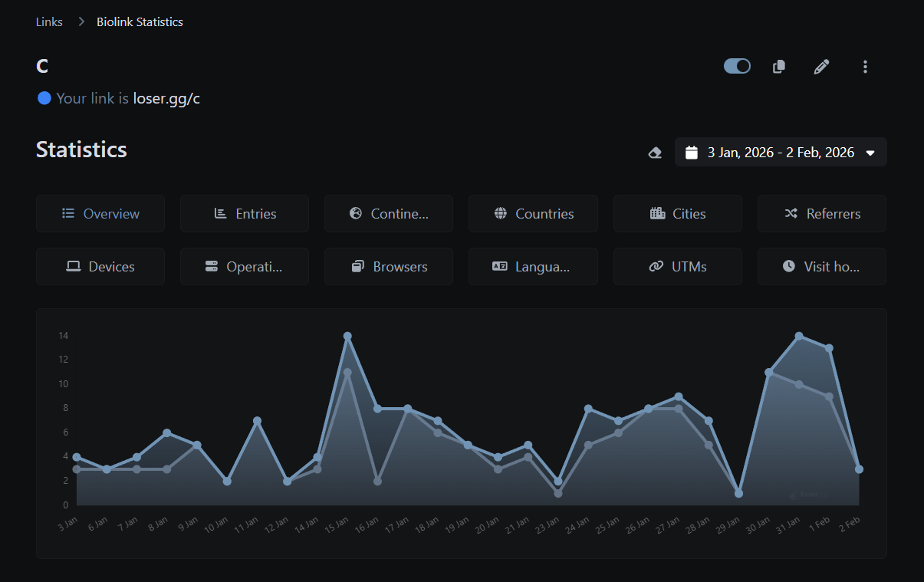Edit the biolink with the pencil icon
This screenshot has width=924, height=582.
tap(821, 67)
